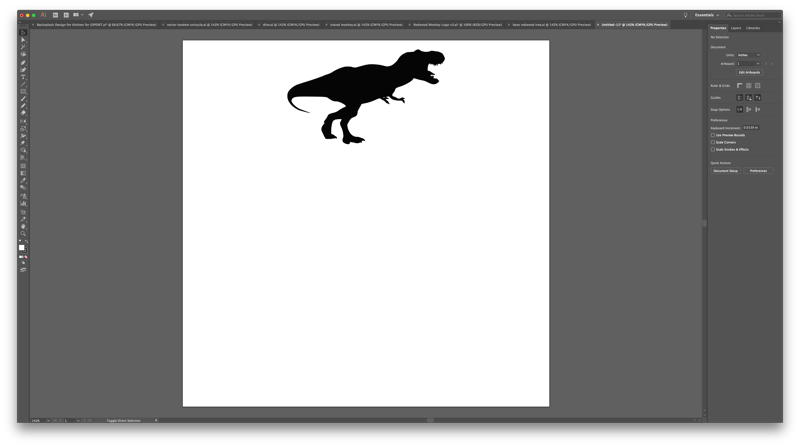
Task: Select the Blend tool
Action: (23, 187)
